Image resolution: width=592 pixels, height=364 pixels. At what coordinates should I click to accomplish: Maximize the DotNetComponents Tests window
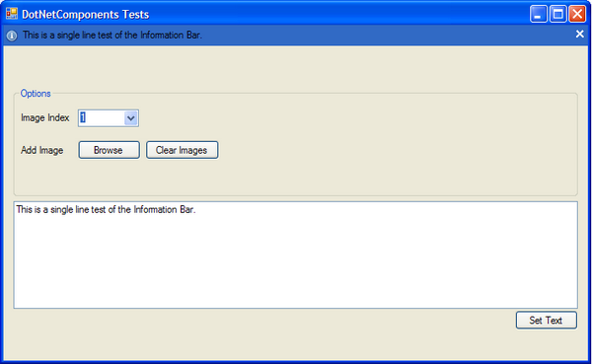click(557, 15)
